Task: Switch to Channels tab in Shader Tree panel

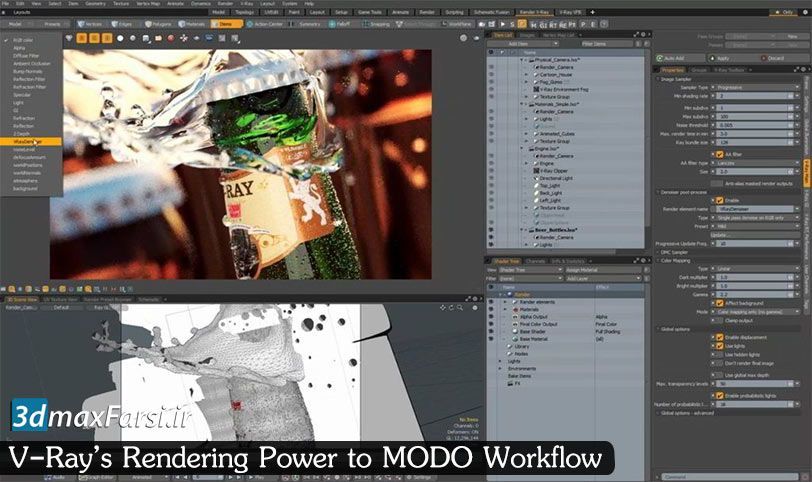Action: pos(535,261)
